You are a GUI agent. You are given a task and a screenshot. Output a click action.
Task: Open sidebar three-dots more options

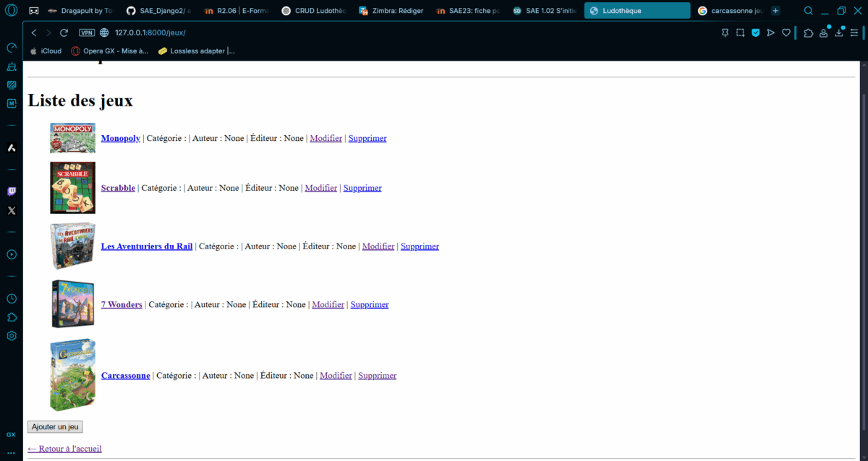pyautogui.click(x=12, y=452)
